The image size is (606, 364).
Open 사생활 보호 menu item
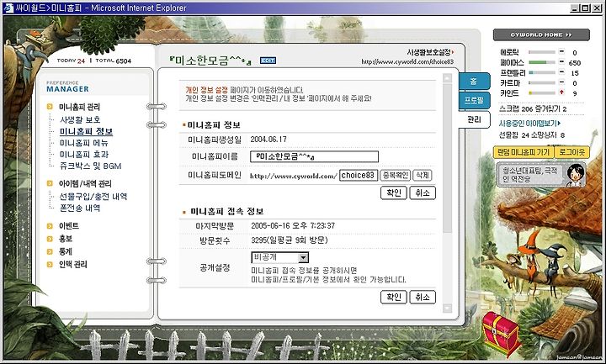pyautogui.click(x=80, y=119)
